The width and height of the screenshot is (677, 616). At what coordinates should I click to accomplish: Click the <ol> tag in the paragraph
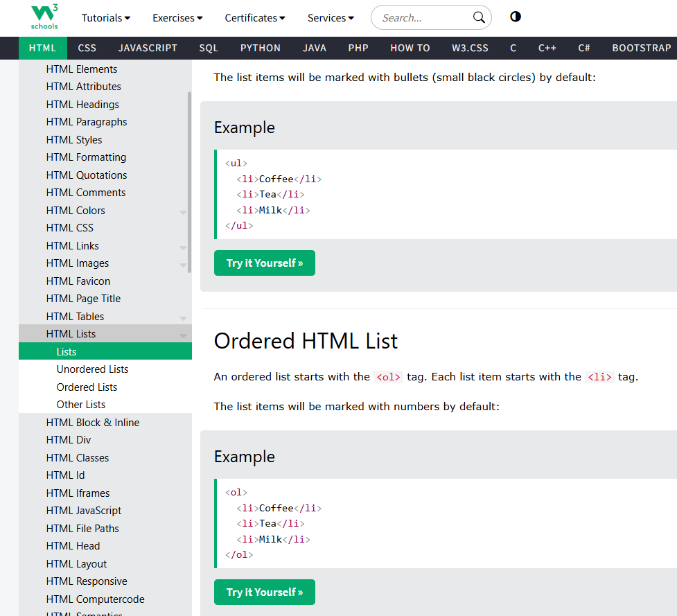tap(388, 377)
